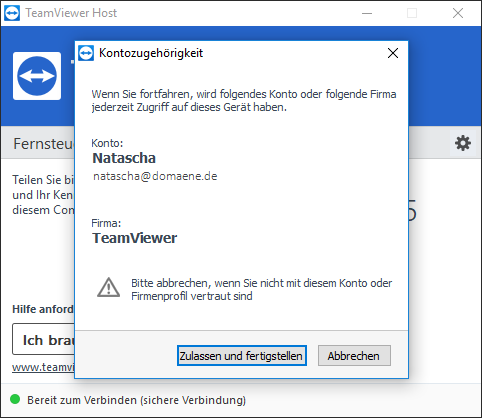Minimize the TeamViewer Host window
482x418 pixels.
coord(367,13)
